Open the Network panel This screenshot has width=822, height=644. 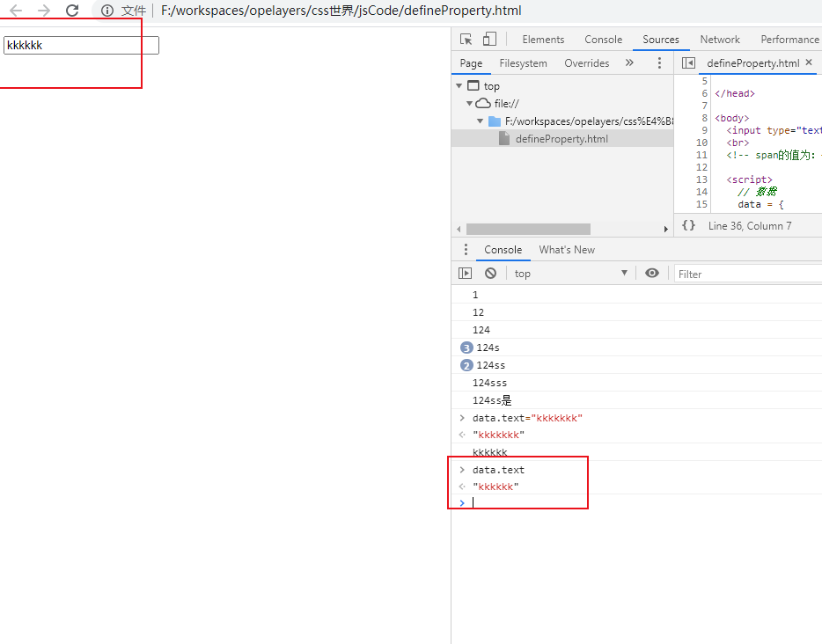pyautogui.click(x=720, y=40)
